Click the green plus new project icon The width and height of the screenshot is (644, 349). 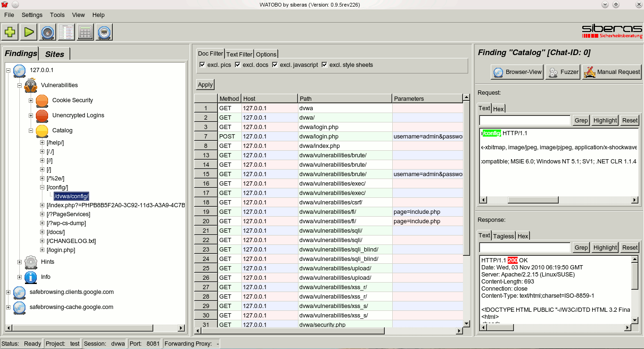click(10, 32)
